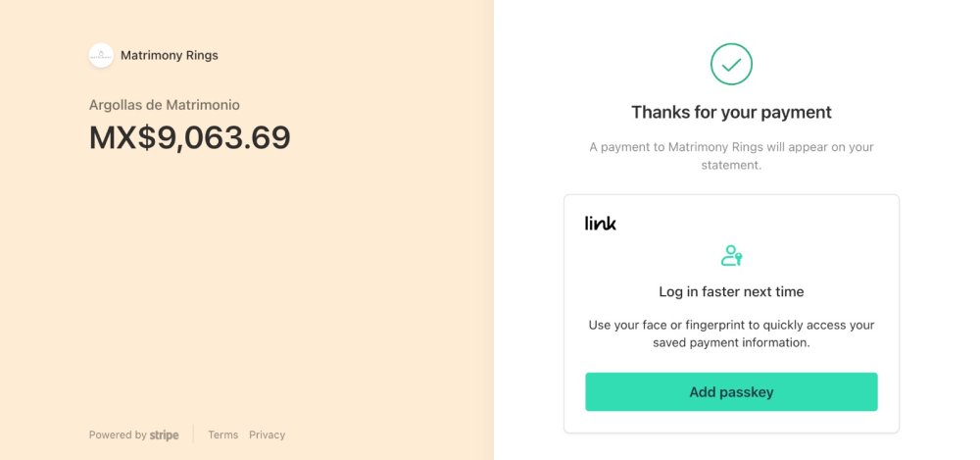Open the Privacy link

pos(267,434)
